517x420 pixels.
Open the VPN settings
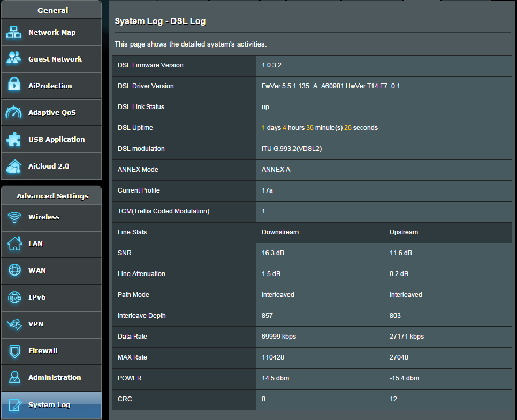pos(51,324)
